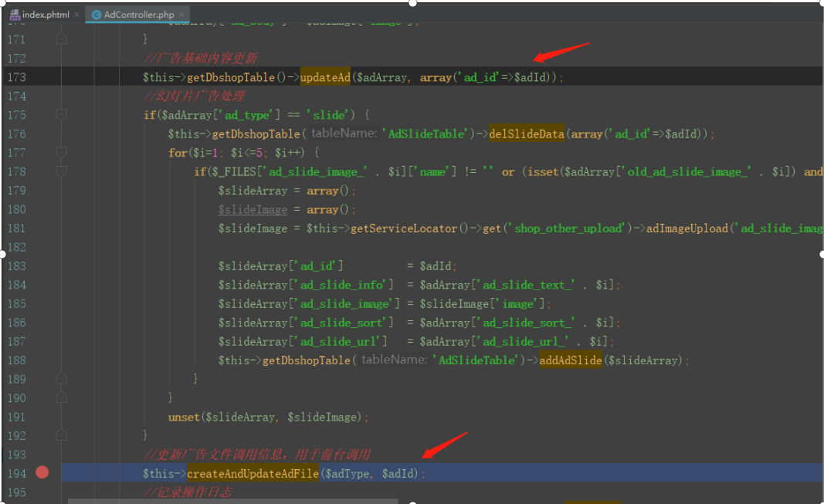
Task: Click the delSlideData method call on line 176
Action: pos(527,134)
